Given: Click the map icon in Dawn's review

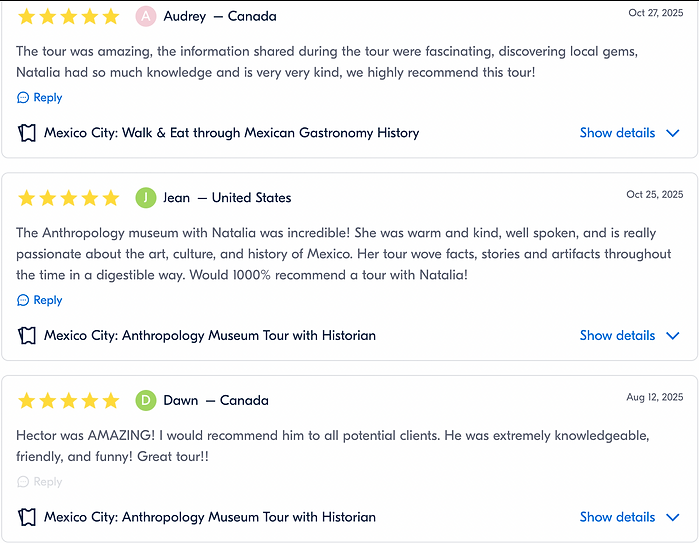Looking at the screenshot, I should pos(27,517).
